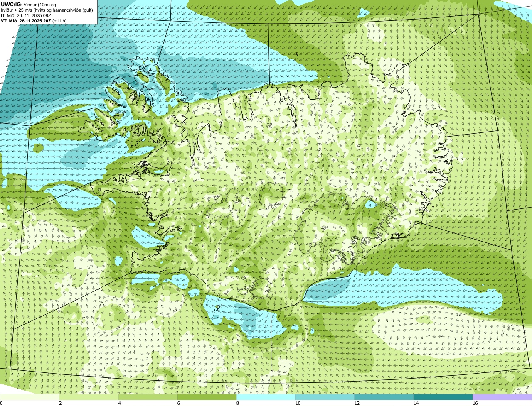The height and width of the screenshot is (406, 532).
Task: Click the legend scale label "16"
Action: [x=475, y=403]
